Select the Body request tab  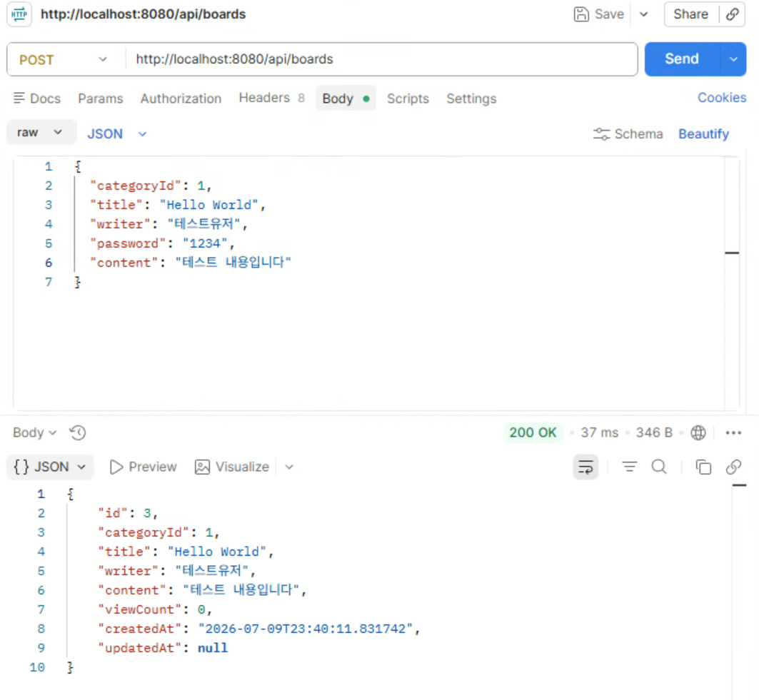(346, 98)
